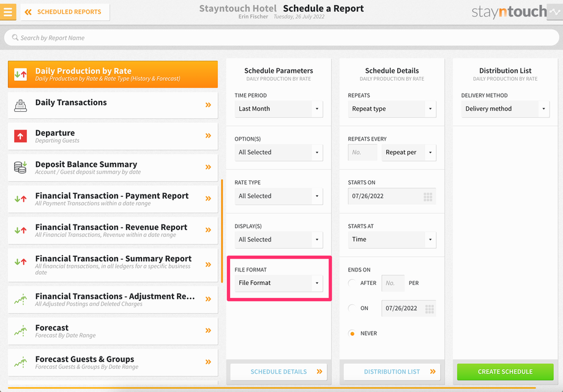Click the red Departure arrow icon
563x392 pixels.
20,136
